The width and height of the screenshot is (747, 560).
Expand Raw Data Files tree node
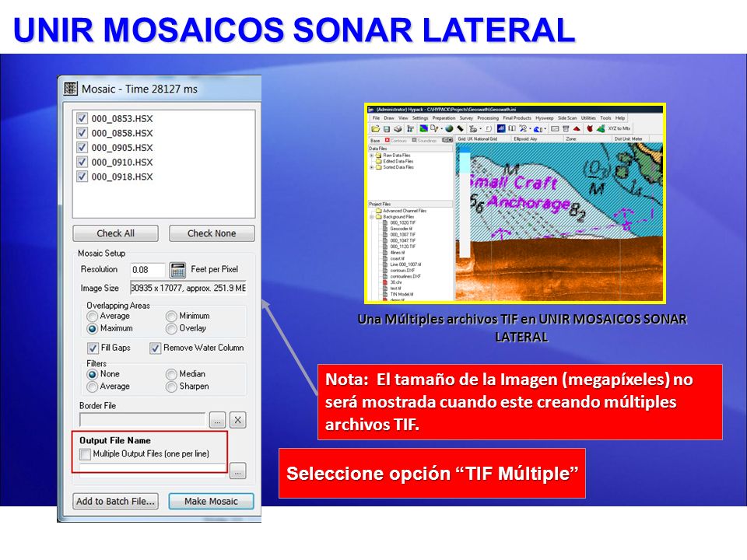pyautogui.click(x=372, y=156)
